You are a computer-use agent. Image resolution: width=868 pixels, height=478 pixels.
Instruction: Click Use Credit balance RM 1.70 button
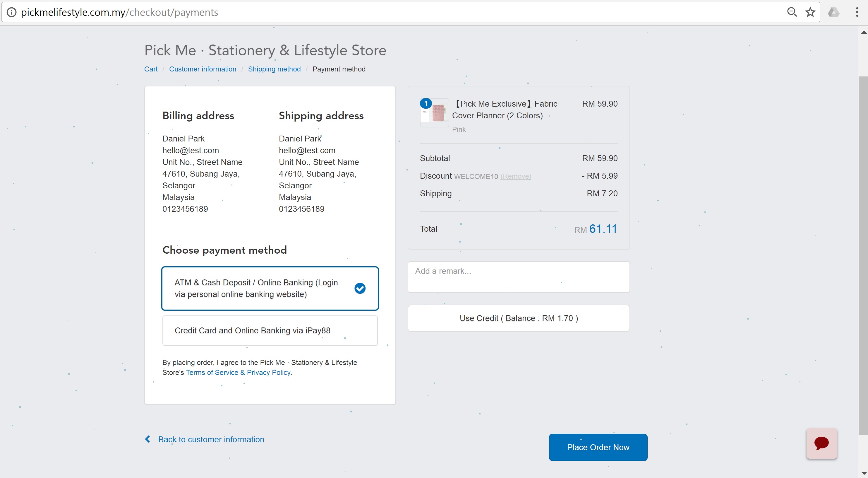(x=519, y=318)
